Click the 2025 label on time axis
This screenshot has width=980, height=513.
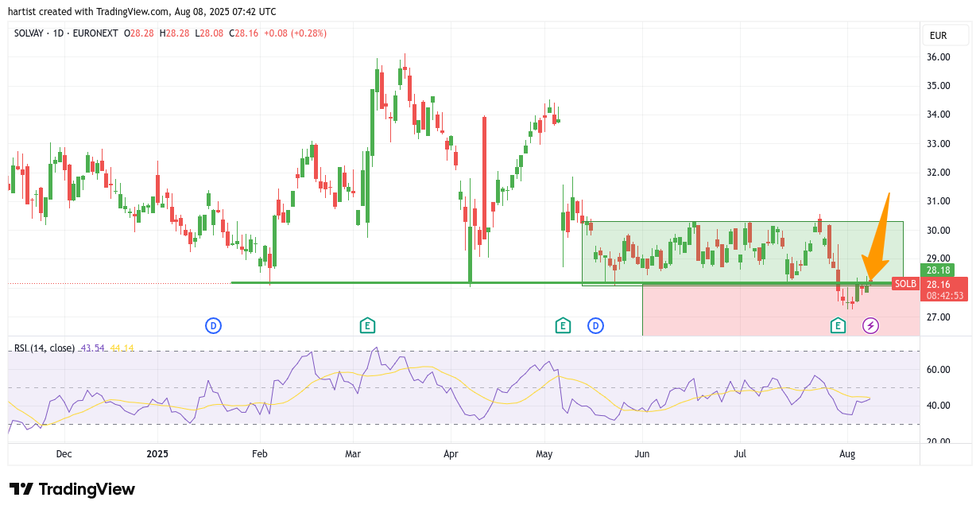pos(157,454)
